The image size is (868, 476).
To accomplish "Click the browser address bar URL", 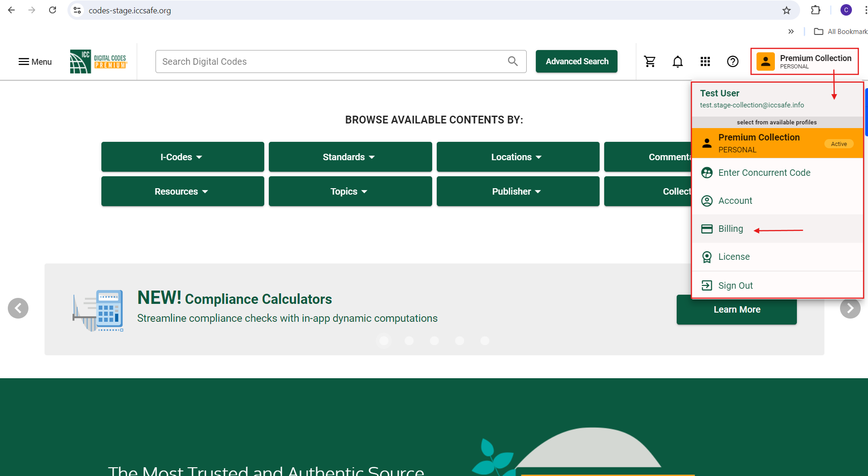I will [130, 10].
